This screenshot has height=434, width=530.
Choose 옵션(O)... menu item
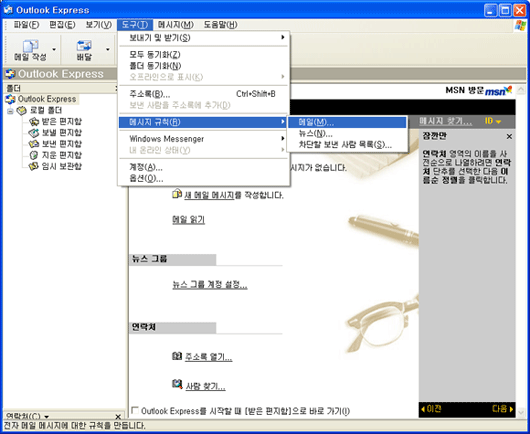click(203, 178)
